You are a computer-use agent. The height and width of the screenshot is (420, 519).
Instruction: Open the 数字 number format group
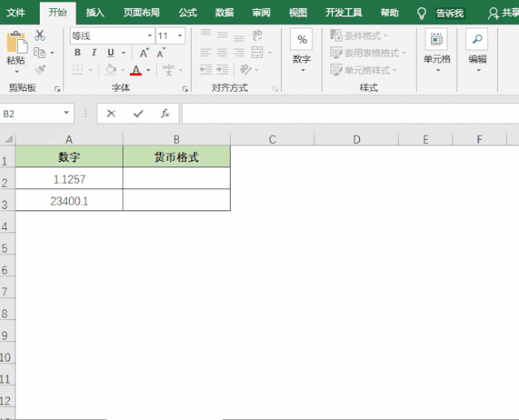[x=301, y=50]
